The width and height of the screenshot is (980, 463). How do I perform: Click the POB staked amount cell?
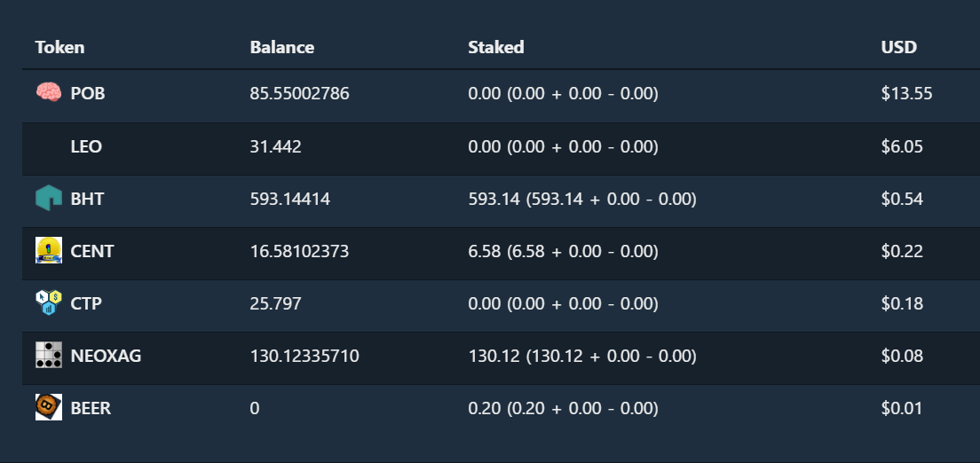(x=563, y=94)
